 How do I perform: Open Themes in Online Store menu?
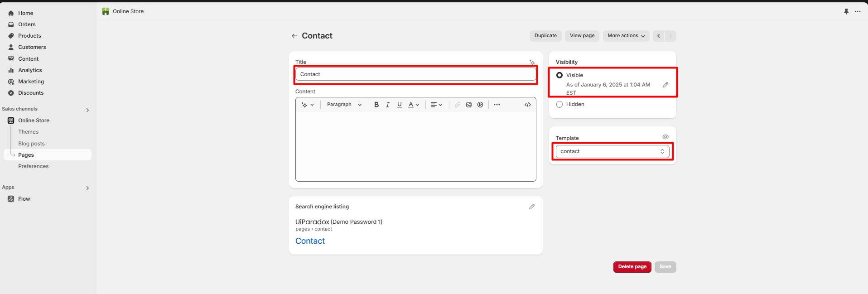(x=28, y=132)
